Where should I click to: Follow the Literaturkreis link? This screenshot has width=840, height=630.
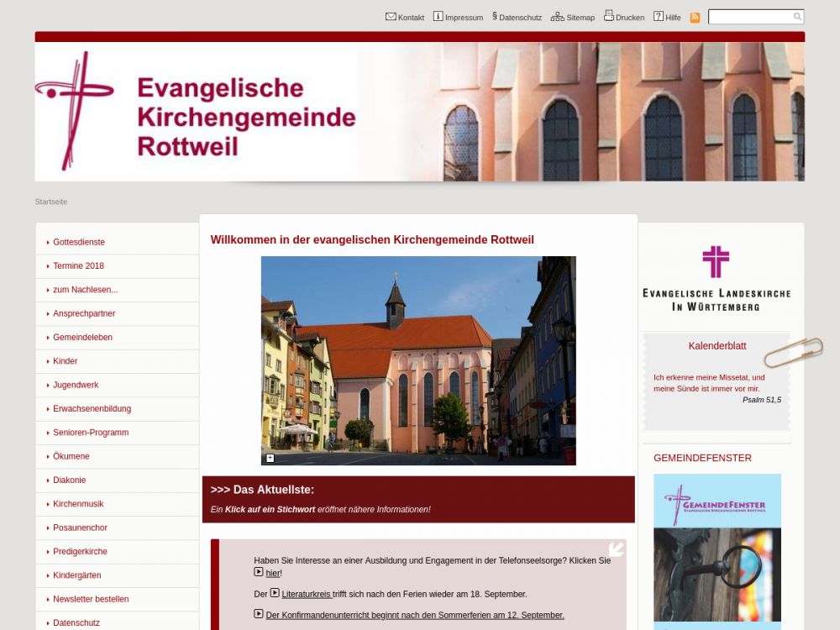pyautogui.click(x=307, y=594)
